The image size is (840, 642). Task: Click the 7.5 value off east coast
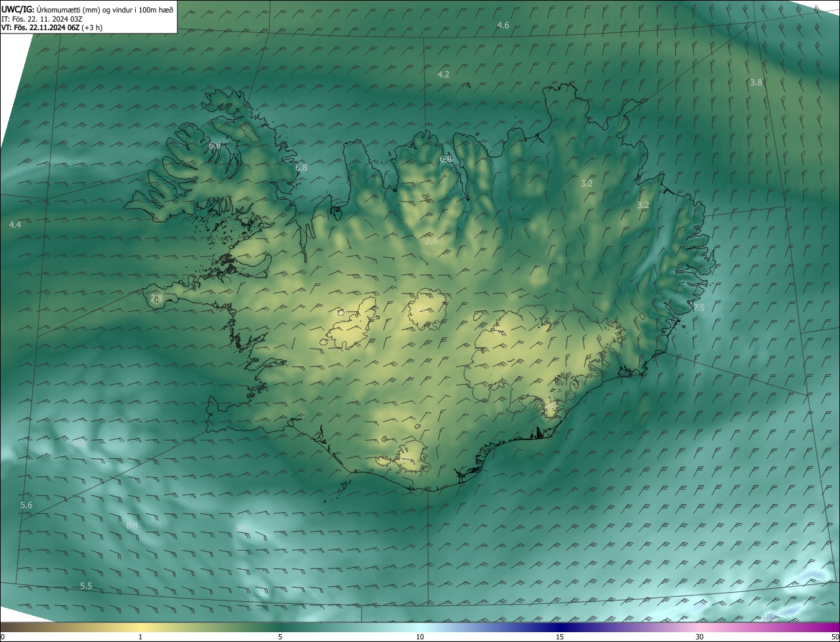(698, 308)
